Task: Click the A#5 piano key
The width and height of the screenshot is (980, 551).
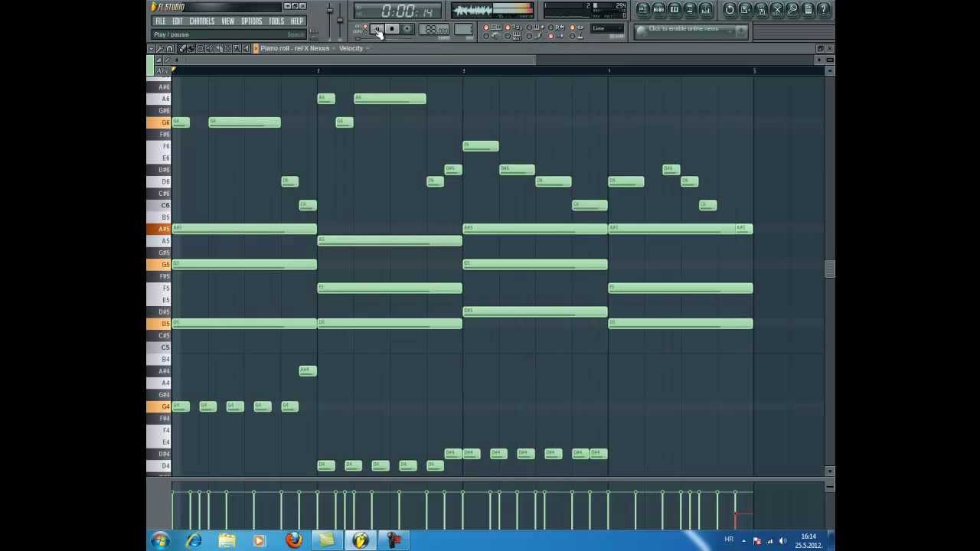Action: coord(159,229)
